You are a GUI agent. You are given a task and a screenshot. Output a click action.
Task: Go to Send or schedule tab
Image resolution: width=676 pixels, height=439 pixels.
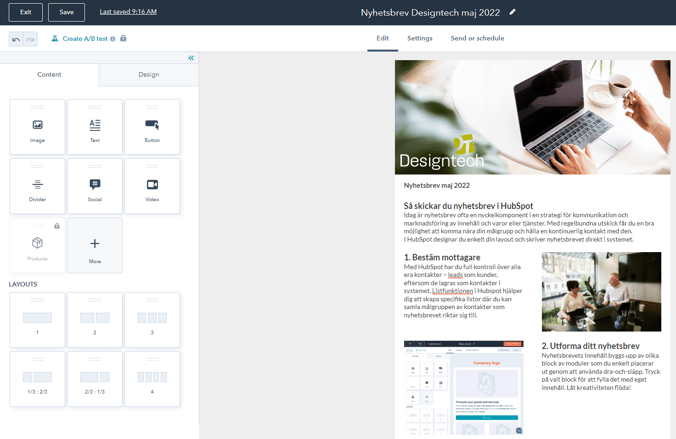(x=477, y=38)
